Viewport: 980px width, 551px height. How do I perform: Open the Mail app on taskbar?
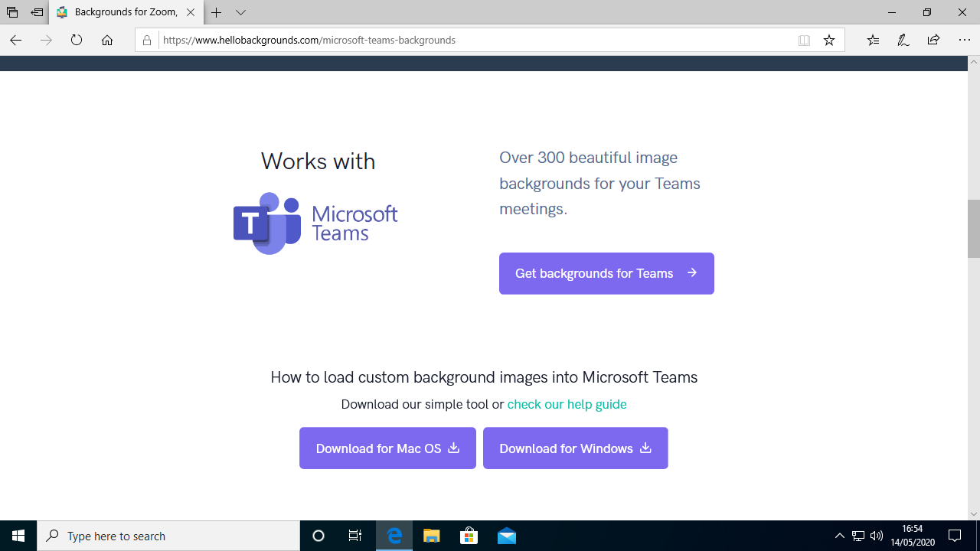506,536
